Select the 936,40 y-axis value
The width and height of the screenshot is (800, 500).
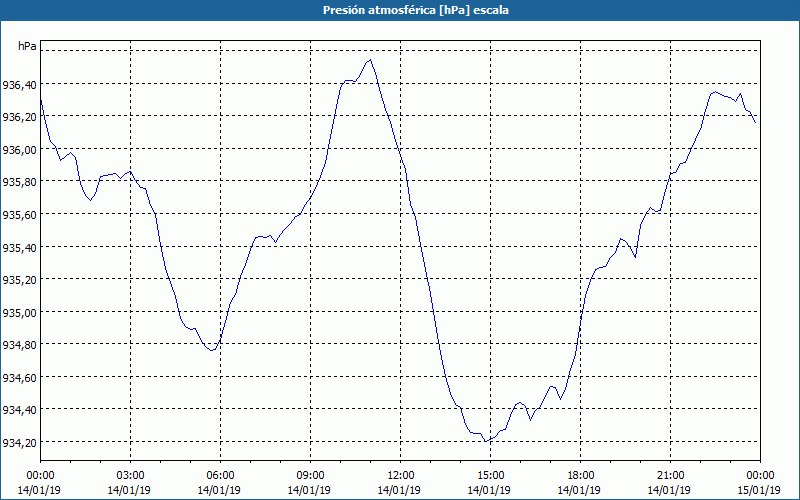(x=19, y=85)
